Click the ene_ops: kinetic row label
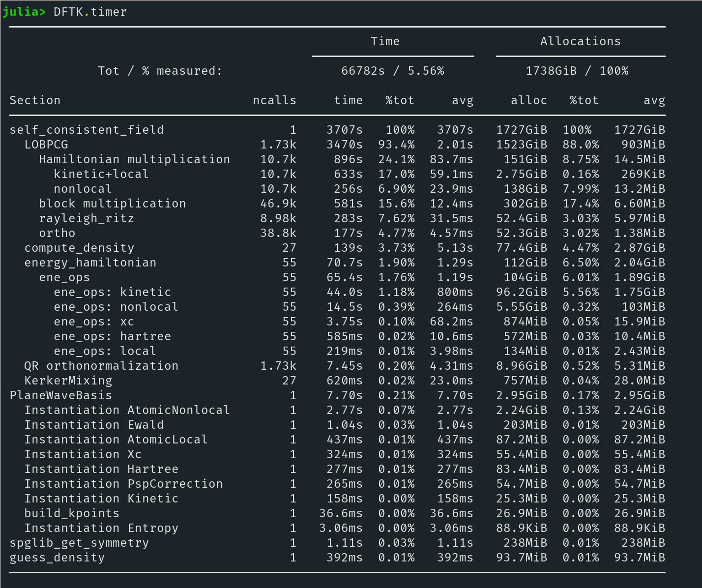 (113, 292)
